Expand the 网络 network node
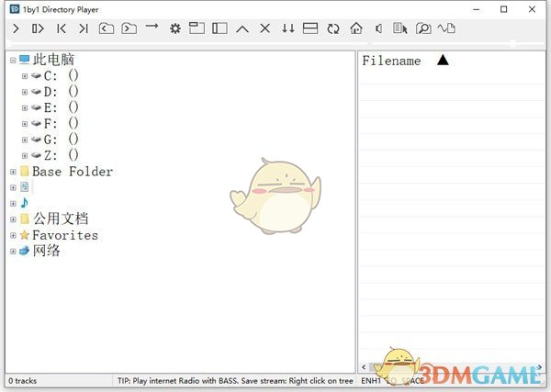The width and height of the screenshot is (551, 392). coord(13,252)
